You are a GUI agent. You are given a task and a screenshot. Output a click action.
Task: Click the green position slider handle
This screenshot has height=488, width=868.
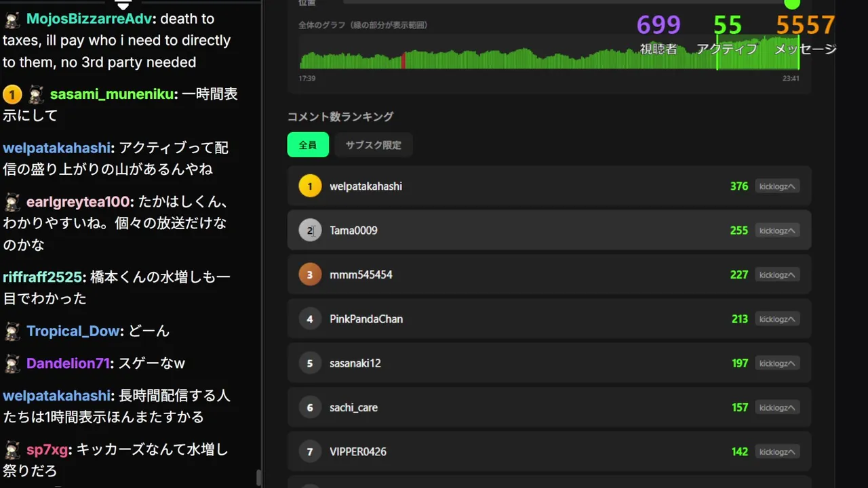tap(792, 4)
